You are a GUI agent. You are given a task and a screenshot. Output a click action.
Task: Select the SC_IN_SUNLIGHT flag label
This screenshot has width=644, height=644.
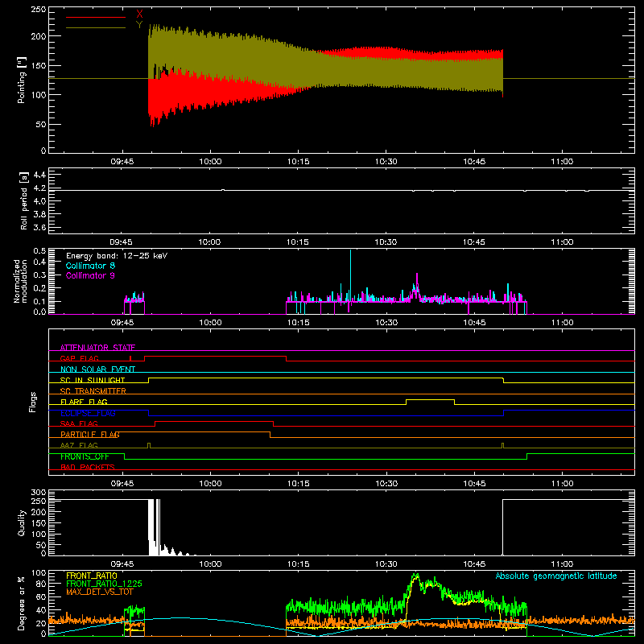point(93,380)
